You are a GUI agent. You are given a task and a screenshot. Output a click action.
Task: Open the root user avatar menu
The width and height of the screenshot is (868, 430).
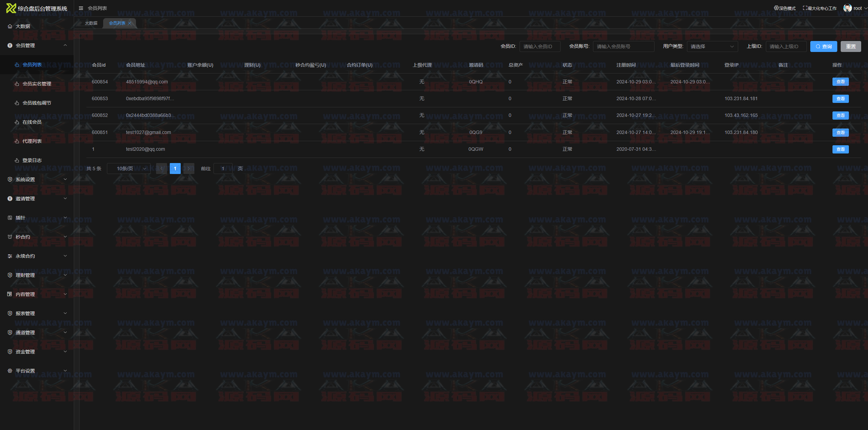(x=848, y=8)
